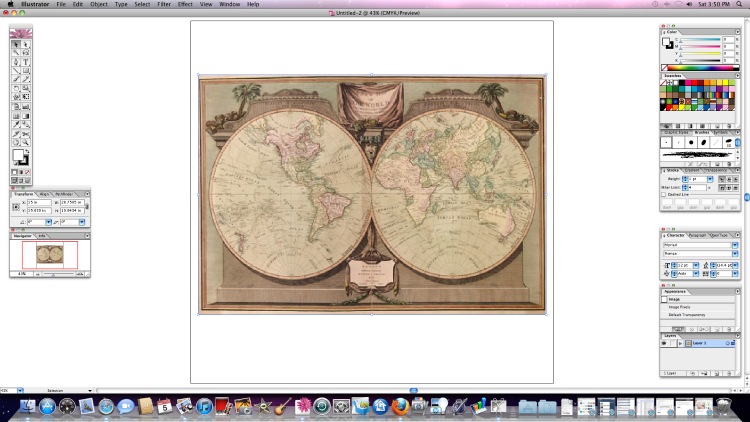This screenshot has height=422, width=750.
Task: Select the Blend tool
Action: tap(26, 124)
